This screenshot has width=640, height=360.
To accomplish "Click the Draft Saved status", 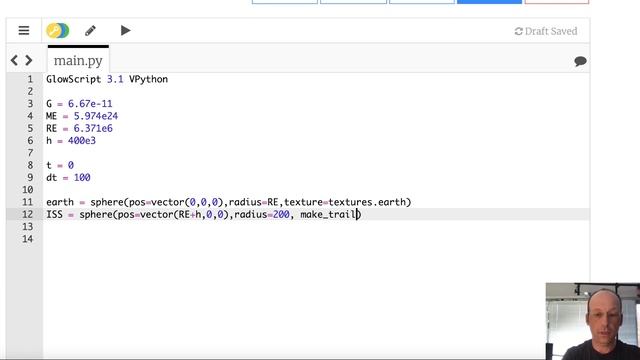I will pos(546,31).
